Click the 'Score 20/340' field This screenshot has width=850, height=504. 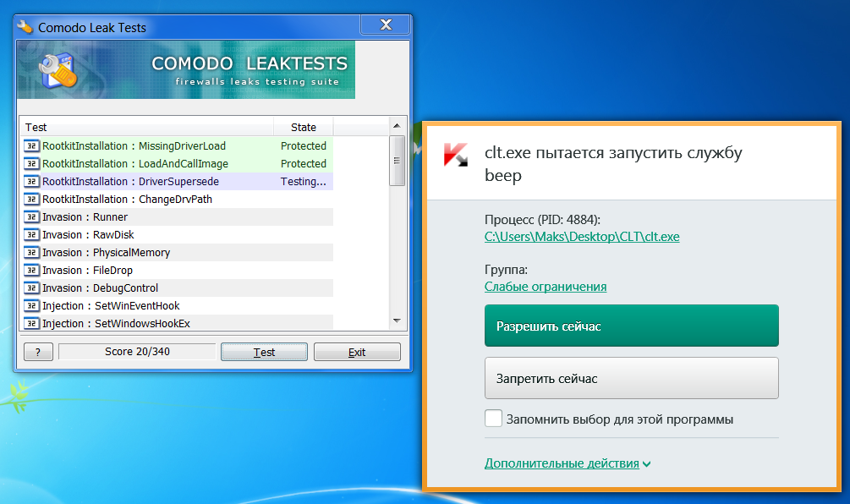tap(137, 352)
